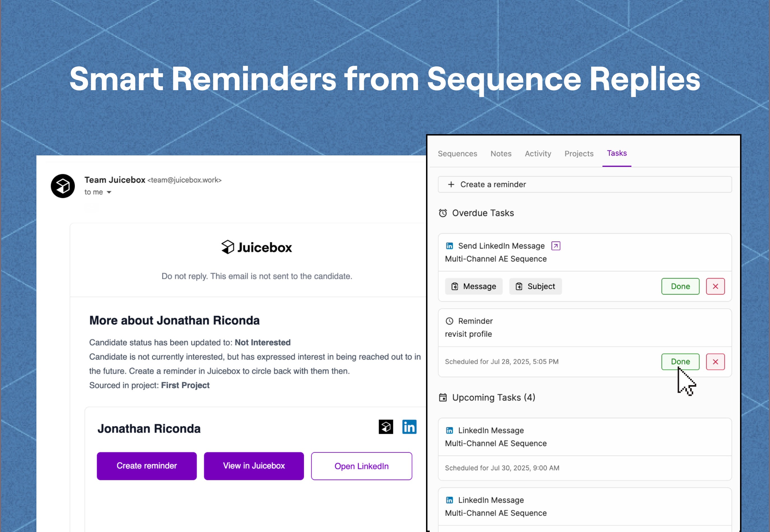The height and width of the screenshot is (532, 770).
Task: Switch to the Sequences tab
Action: click(457, 154)
